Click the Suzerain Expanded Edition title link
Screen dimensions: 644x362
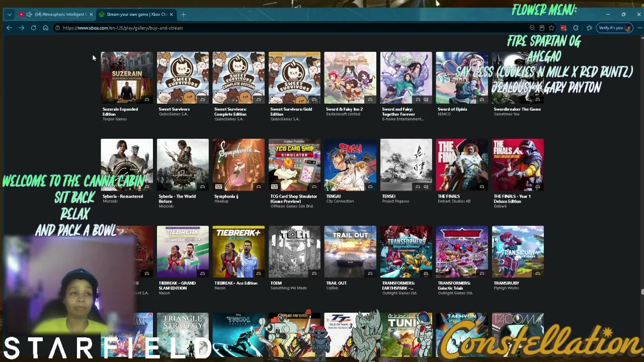click(x=120, y=112)
